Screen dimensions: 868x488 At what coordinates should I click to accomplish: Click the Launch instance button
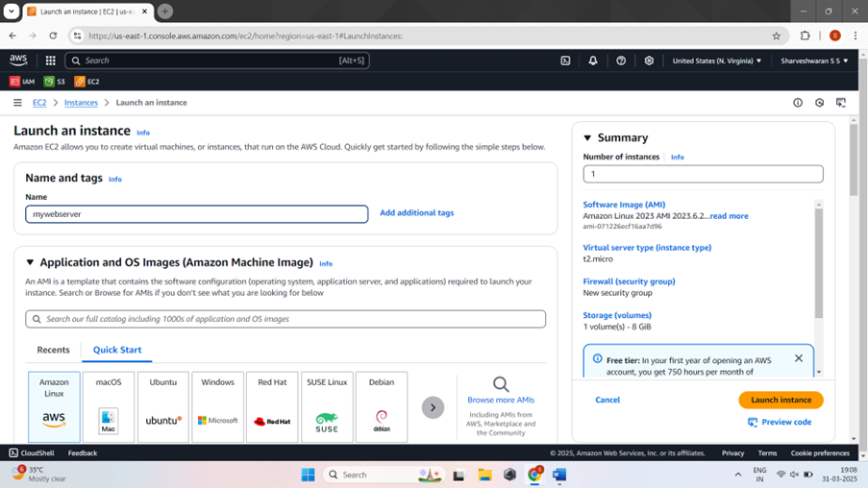coord(781,400)
